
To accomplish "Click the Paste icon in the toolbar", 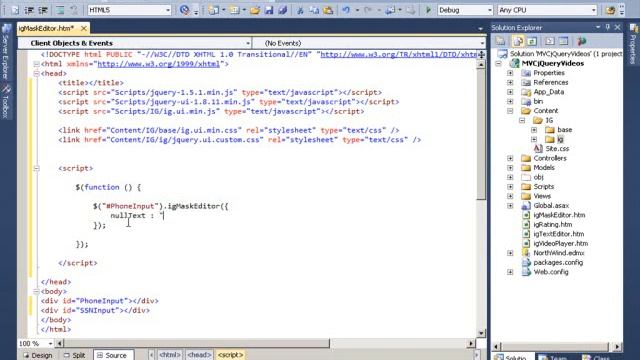I will (x=328, y=10).
